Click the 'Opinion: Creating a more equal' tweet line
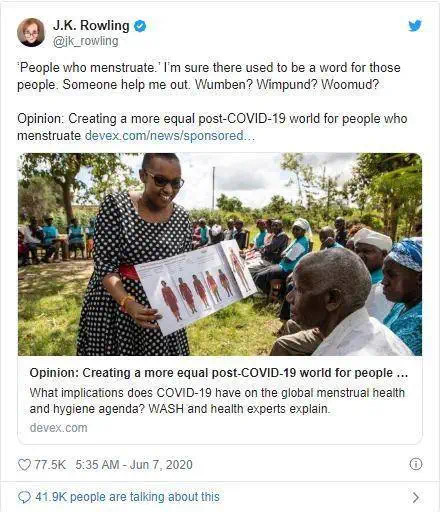The width and height of the screenshot is (442, 512). tap(212, 127)
